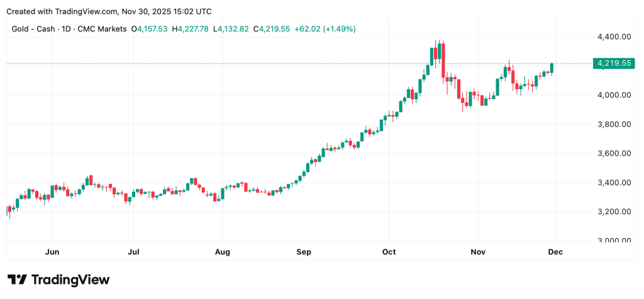644x299 pixels.
Task: Select the Dec marker on time axis
Action: [x=555, y=252]
